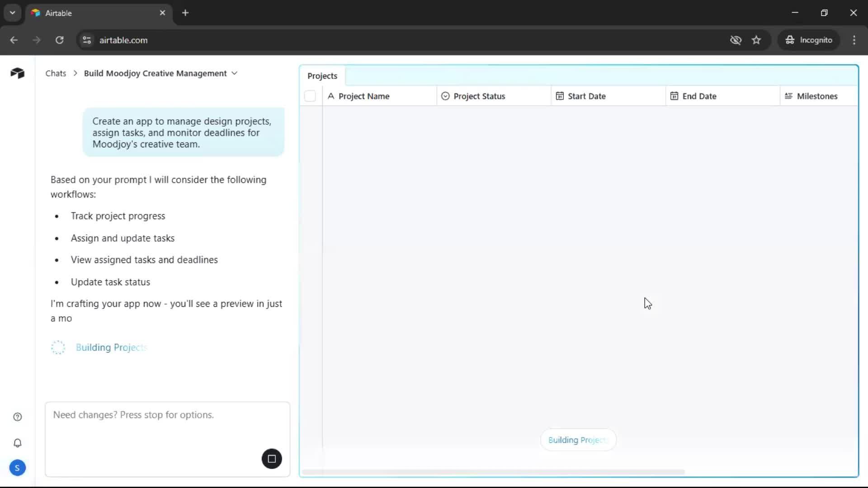
Task: Click the Building Projects text in chat
Action: pyautogui.click(x=112, y=347)
